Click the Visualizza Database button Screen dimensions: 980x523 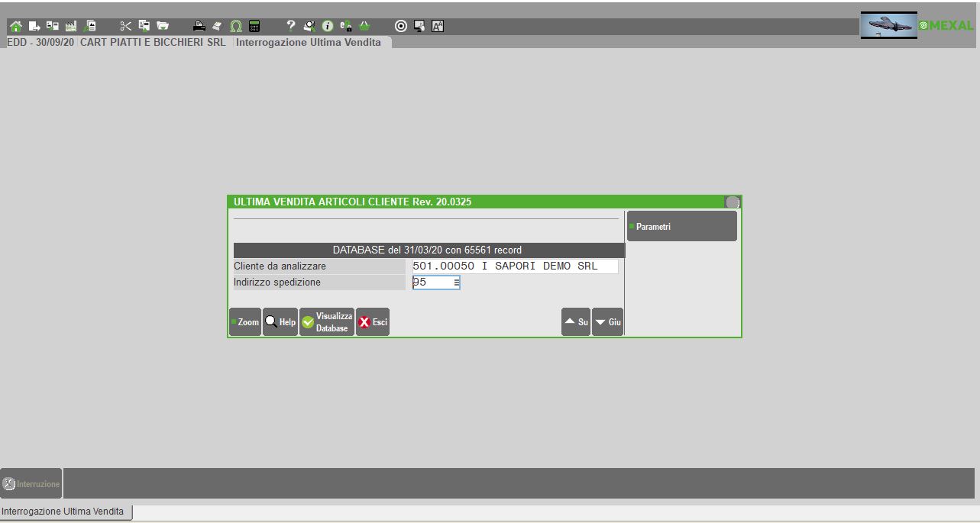327,322
